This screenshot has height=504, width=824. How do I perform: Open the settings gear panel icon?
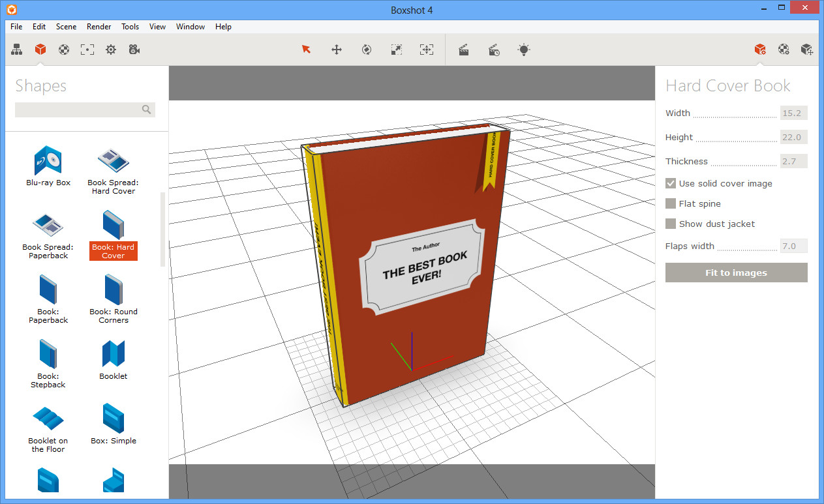click(x=111, y=50)
